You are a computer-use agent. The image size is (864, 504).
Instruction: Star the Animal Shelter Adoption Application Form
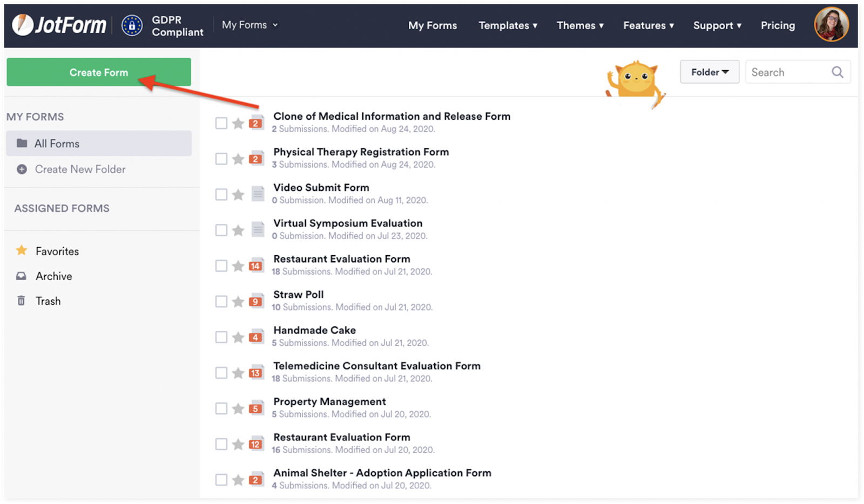pyautogui.click(x=238, y=479)
